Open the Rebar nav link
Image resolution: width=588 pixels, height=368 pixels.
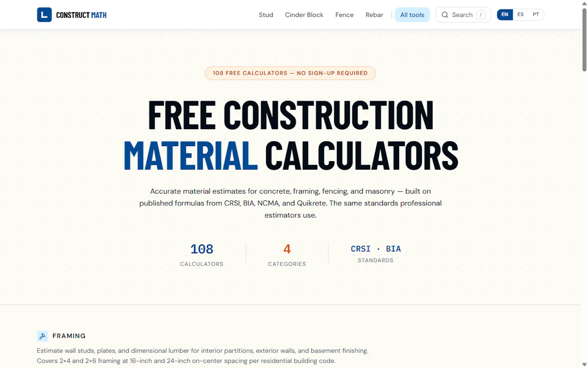click(x=374, y=15)
